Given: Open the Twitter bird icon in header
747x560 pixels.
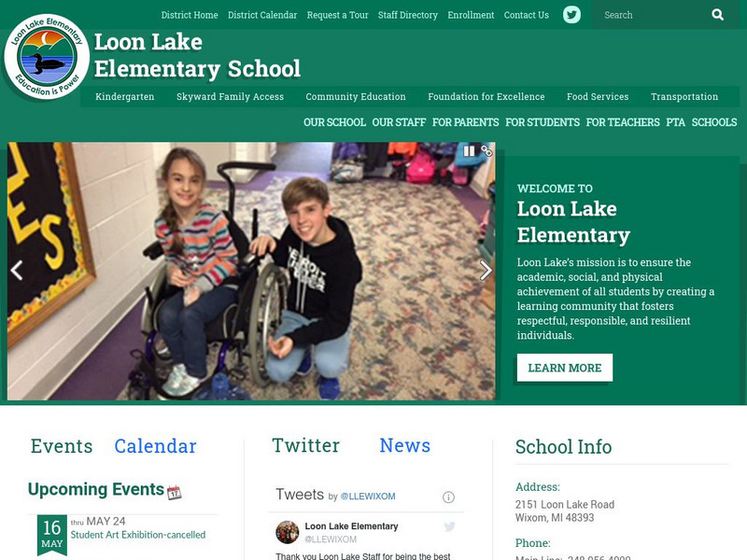Looking at the screenshot, I should (571, 15).
